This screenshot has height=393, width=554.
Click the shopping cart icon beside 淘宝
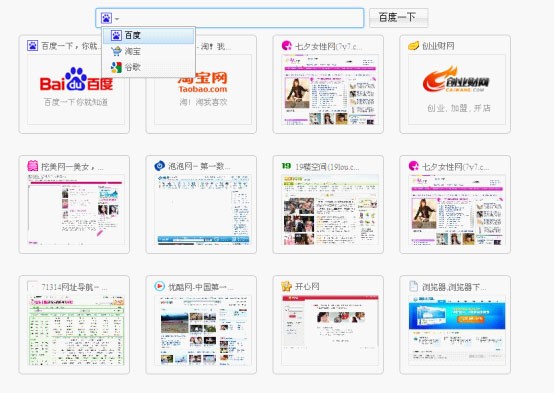point(116,51)
